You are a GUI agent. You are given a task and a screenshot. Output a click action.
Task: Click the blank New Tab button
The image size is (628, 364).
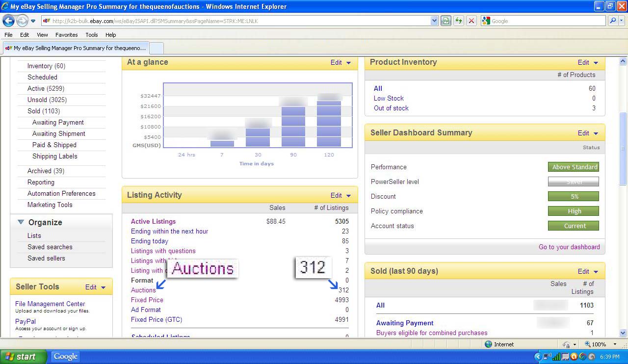pos(156,48)
